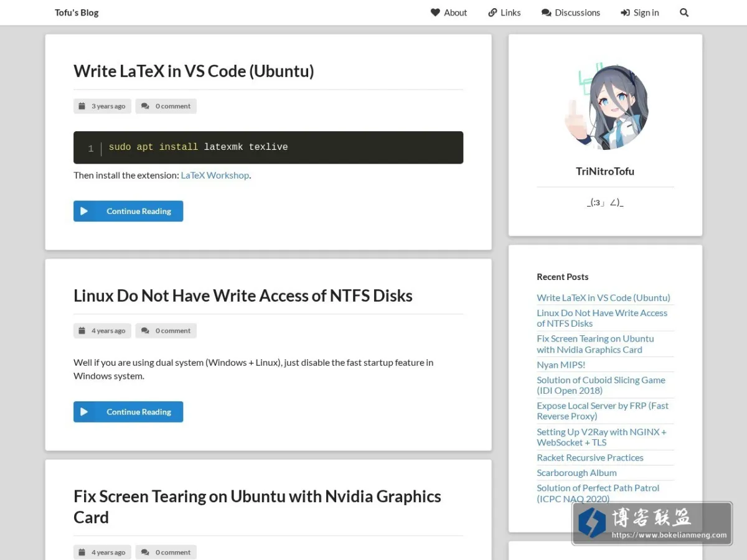Click the comment bubble under the NTFS Disks post
747x560 pixels.
coord(145,331)
